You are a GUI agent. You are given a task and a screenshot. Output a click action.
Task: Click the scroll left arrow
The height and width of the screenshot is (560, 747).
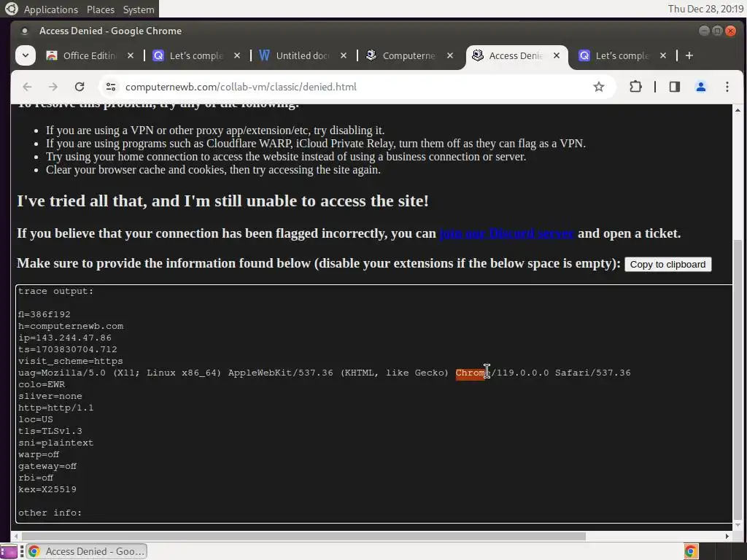pyautogui.click(x=18, y=536)
